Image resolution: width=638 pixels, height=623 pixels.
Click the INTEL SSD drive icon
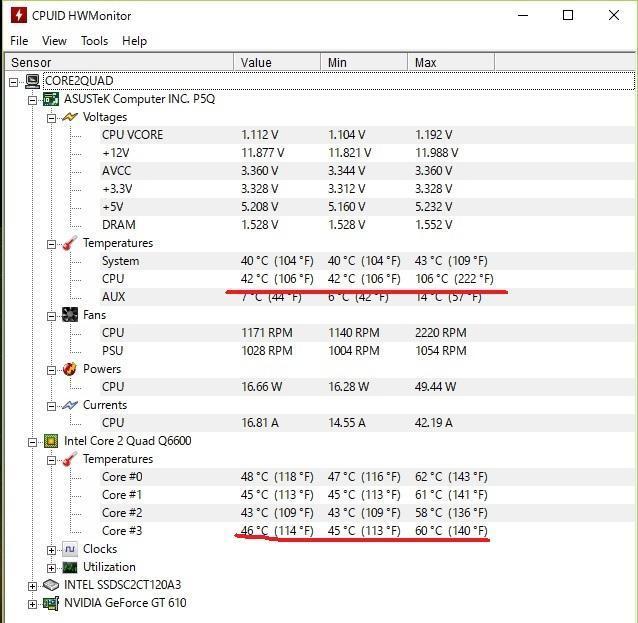[x=51, y=585]
